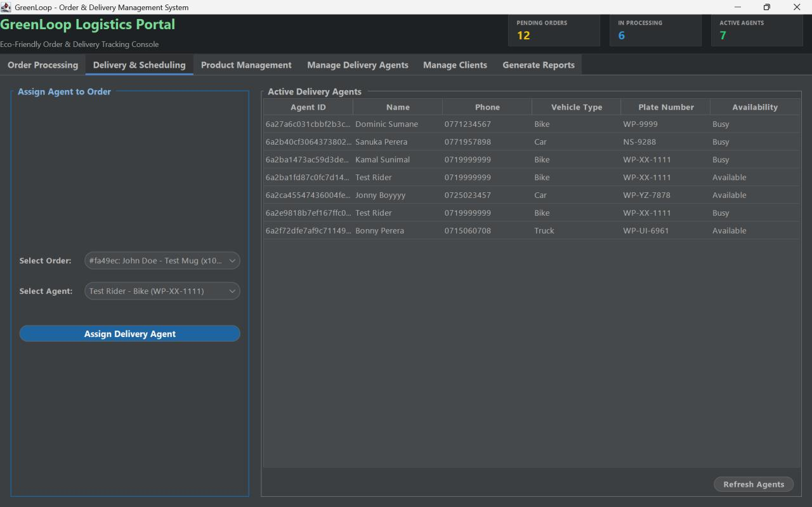Click the Refresh Agents button
The width and height of the screenshot is (812, 507).
(754, 484)
